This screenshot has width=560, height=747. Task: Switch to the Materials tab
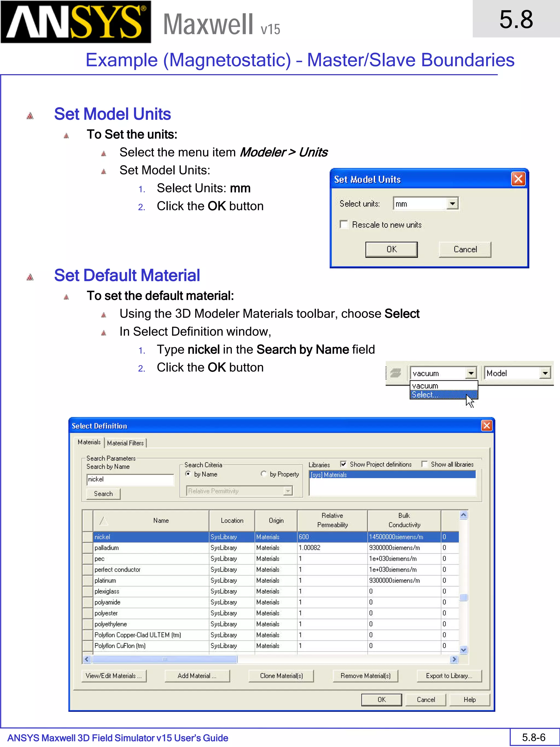coord(89,442)
